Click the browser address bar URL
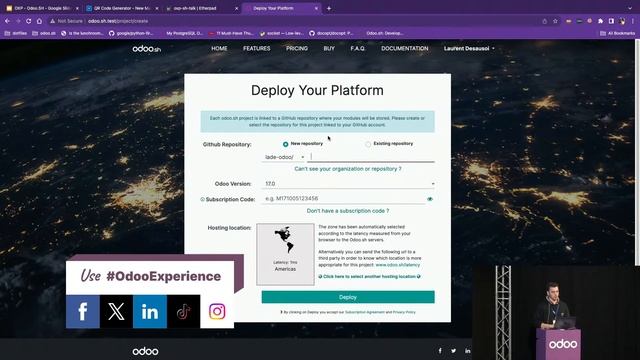 pyautogui.click(x=118, y=21)
